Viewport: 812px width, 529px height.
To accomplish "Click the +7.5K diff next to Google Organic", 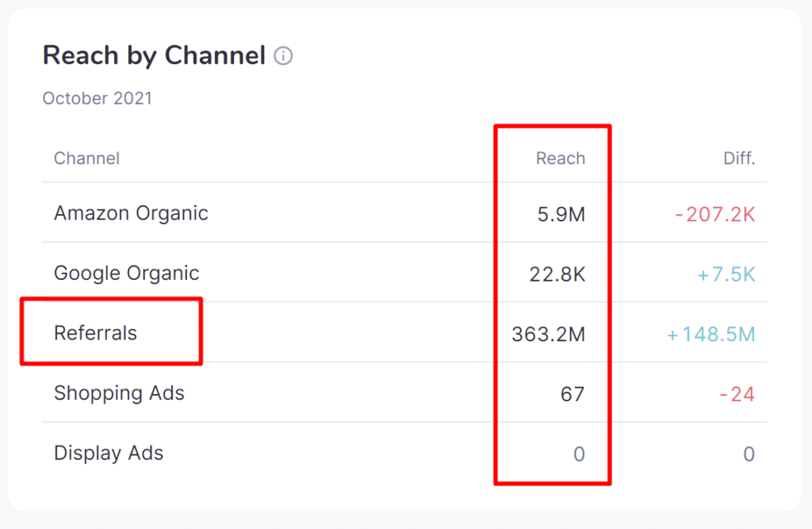I will [728, 273].
